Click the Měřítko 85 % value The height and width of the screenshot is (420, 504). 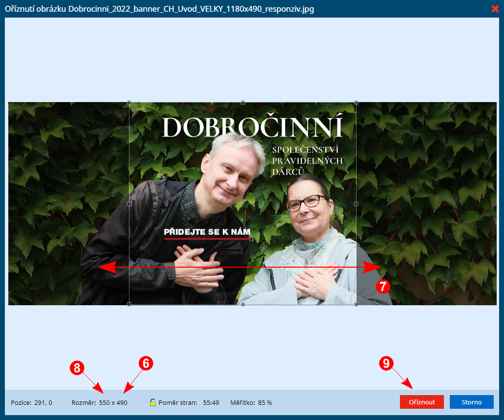click(265, 402)
